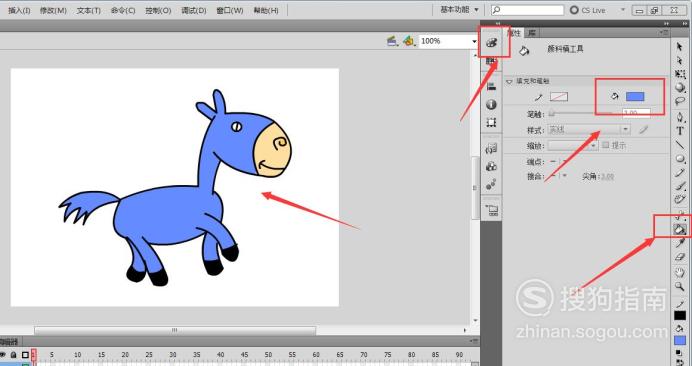The image size is (692, 366).
Task: Click the edit stroke style pencil icon
Action: (644, 129)
